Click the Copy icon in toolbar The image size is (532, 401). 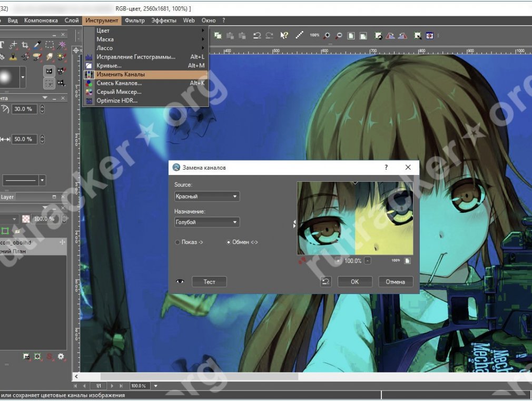218,35
